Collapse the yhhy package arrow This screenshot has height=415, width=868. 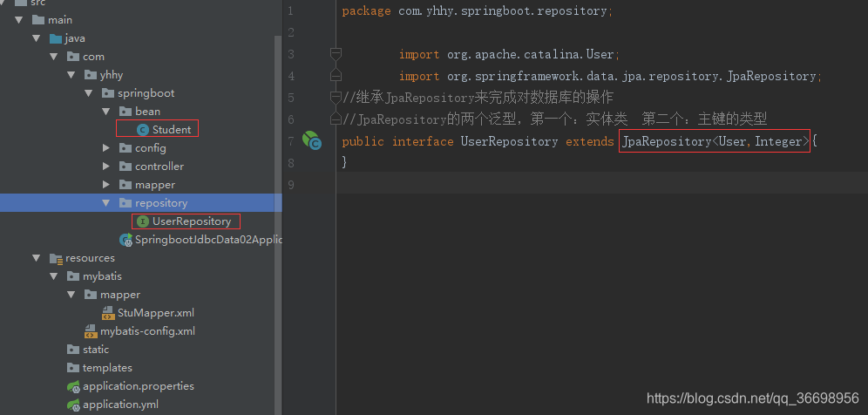click(x=71, y=75)
